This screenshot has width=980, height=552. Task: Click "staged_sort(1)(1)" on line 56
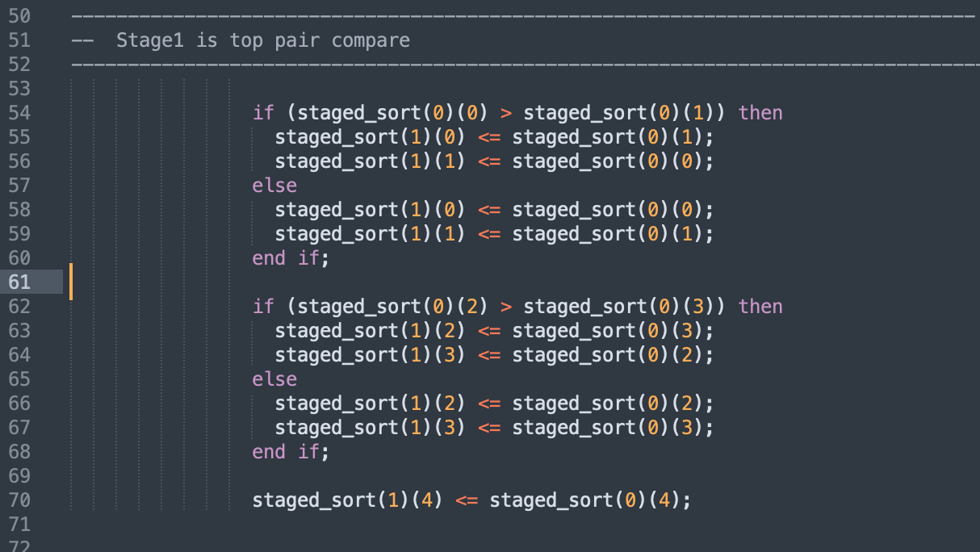tap(371, 161)
